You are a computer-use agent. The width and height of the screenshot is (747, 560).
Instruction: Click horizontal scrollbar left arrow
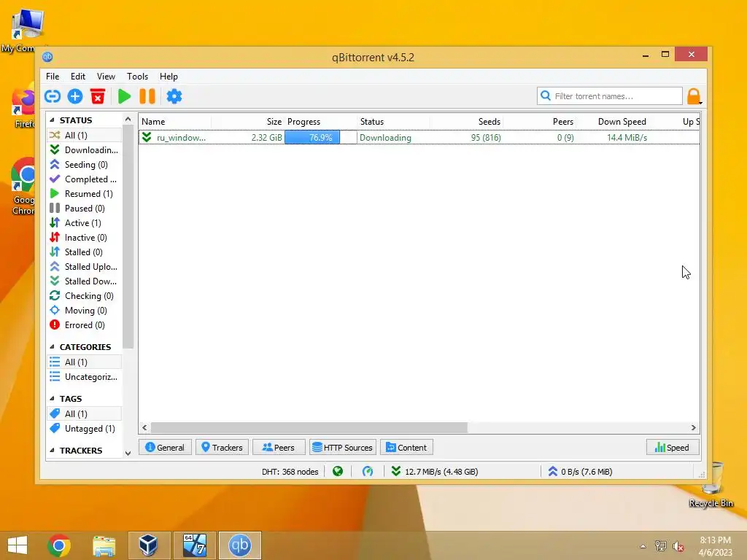tap(145, 427)
